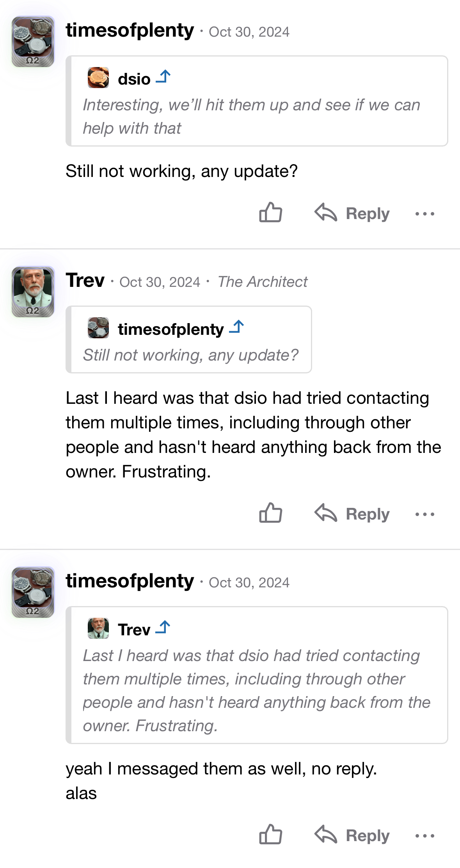Reply to timesofplenty's "Still not working" post
The height and width of the screenshot is (868, 460).
pos(352,214)
